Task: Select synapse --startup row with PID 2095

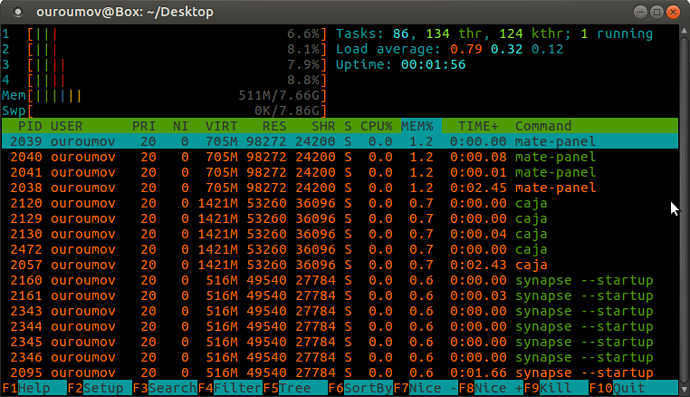Action: (x=340, y=373)
